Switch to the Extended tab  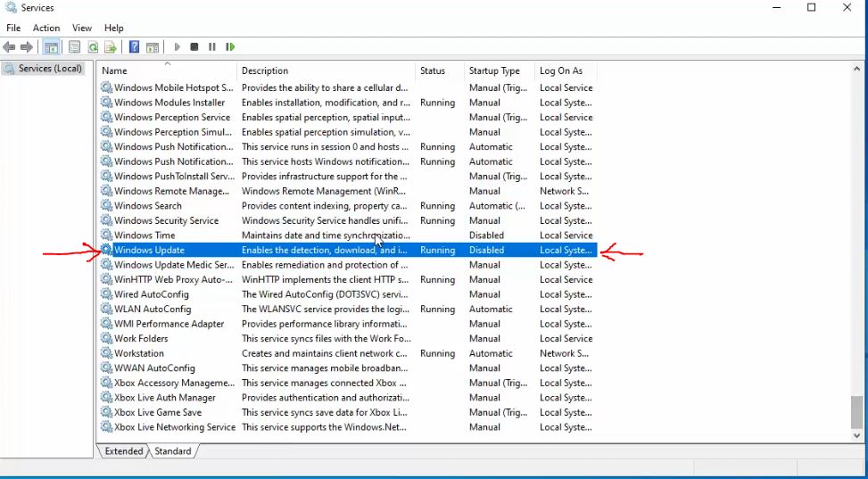[123, 451]
